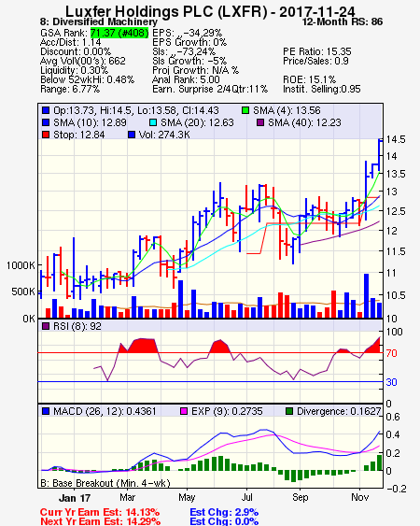This screenshot has width=420, height=526.
Task: Click 'B: Base Breakout (Min. 4-wk)' note
Action: (105, 483)
